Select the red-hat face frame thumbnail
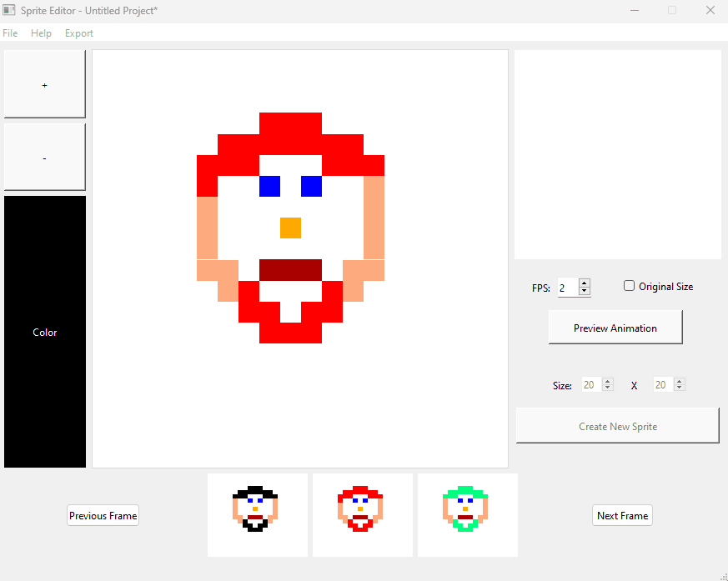Screen dimensions: 728x581 363,514
